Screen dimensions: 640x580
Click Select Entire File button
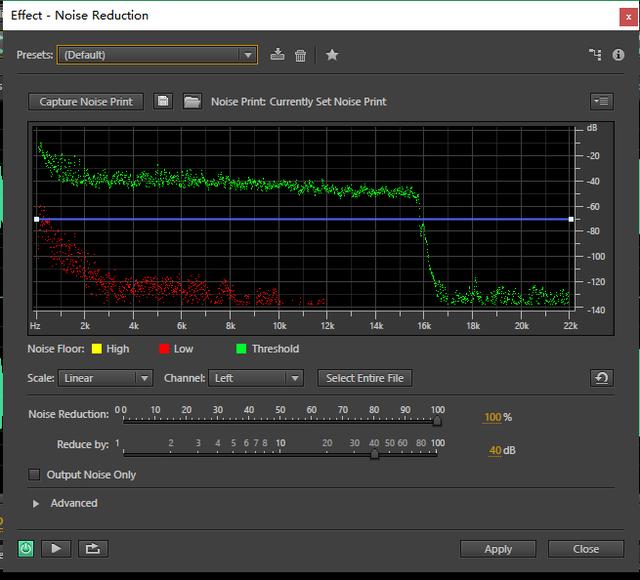(365, 378)
